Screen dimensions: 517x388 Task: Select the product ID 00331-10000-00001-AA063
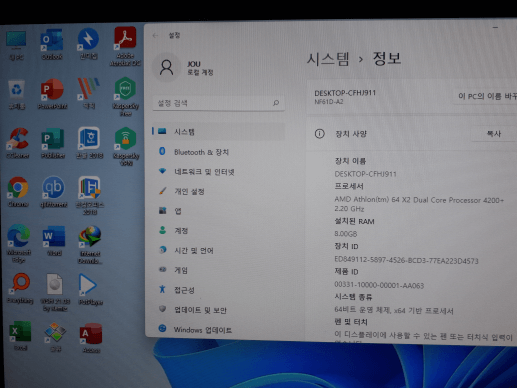coord(379,285)
